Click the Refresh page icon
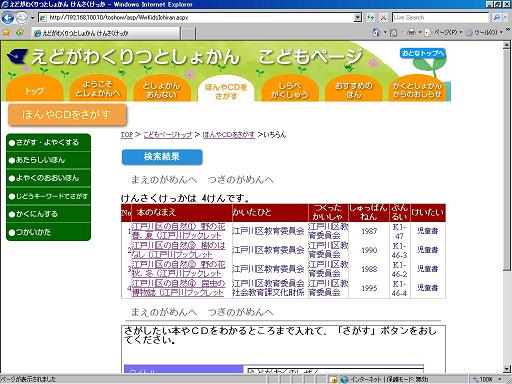The width and height of the screenshot is (512, 384). tap(370, 18)
